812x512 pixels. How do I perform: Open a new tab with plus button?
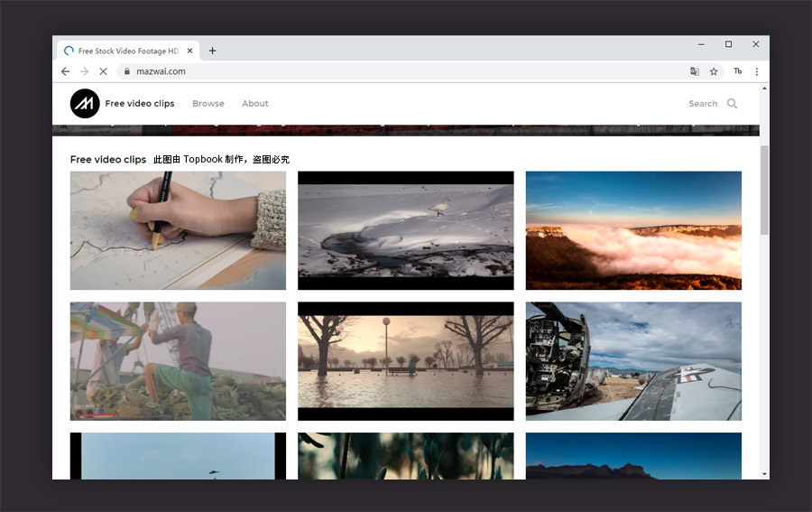click(212, 51)
